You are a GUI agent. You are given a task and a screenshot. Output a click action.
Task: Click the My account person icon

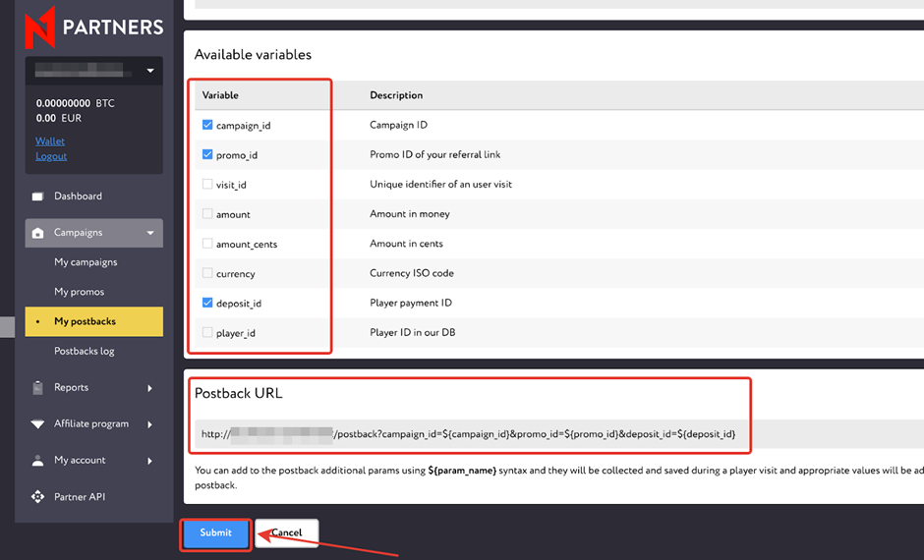point(38,461)
